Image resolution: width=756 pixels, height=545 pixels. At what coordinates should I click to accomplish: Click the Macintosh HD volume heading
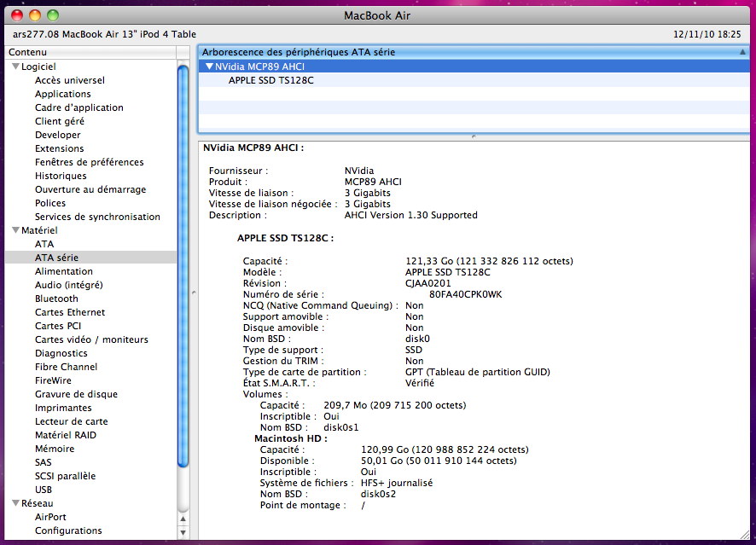coord(291,438)
